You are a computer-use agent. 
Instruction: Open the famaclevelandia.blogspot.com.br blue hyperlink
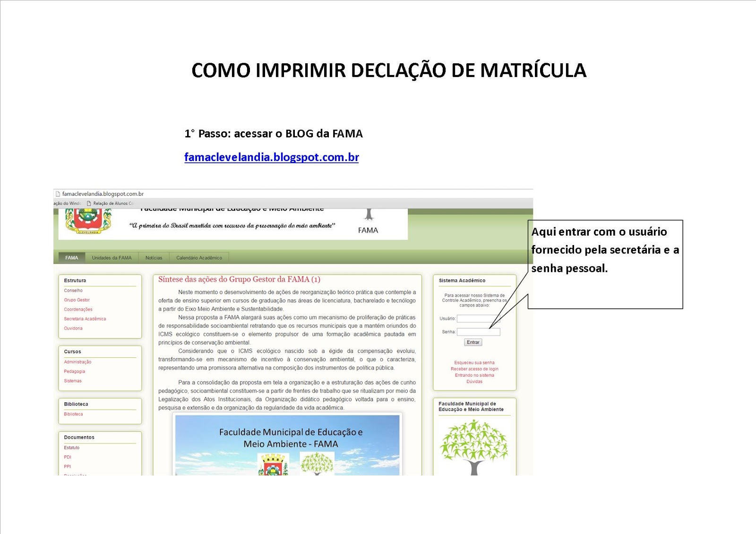(272, 157)
